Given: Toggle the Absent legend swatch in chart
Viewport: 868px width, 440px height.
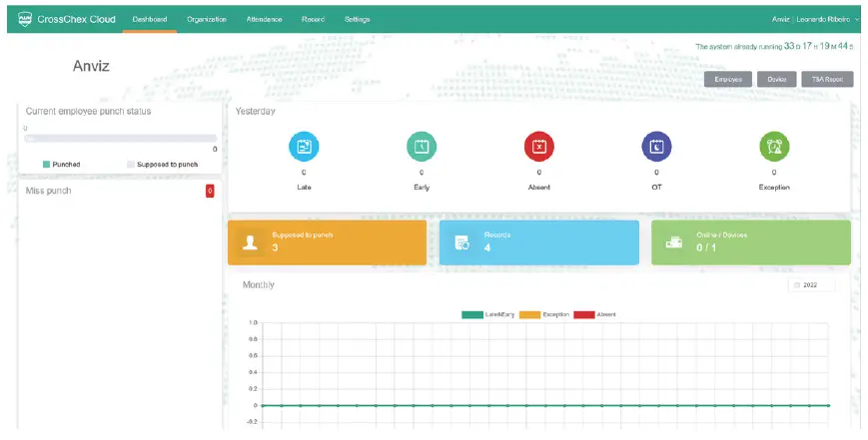Looking at the screenshot, I should coord(584,314).
